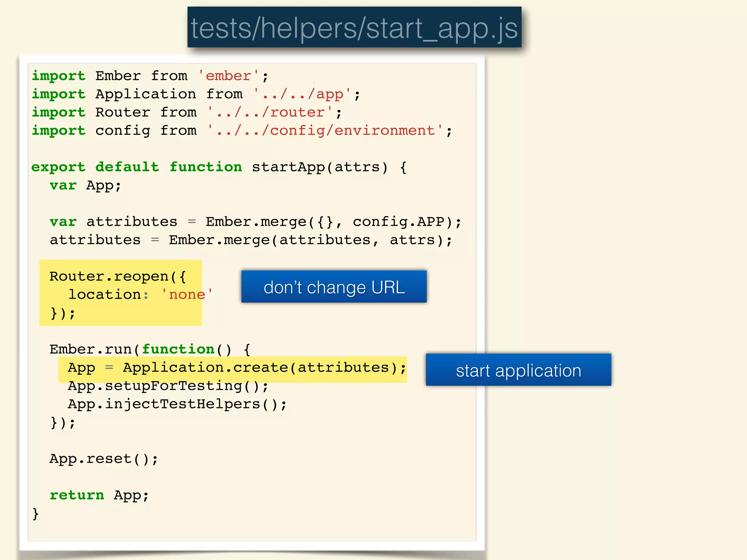Click the tests/helpers/start_app.js title banner
Screen dimensions: 747x560
pos(354,27)
